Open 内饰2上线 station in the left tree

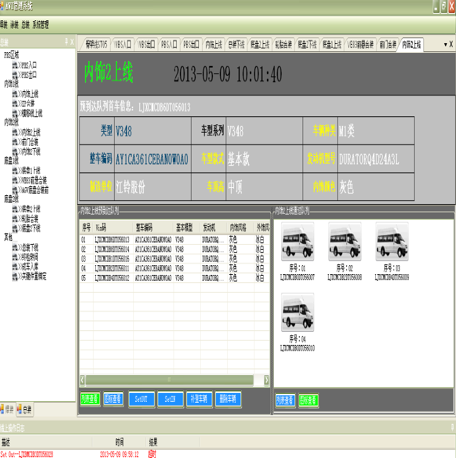27,132
